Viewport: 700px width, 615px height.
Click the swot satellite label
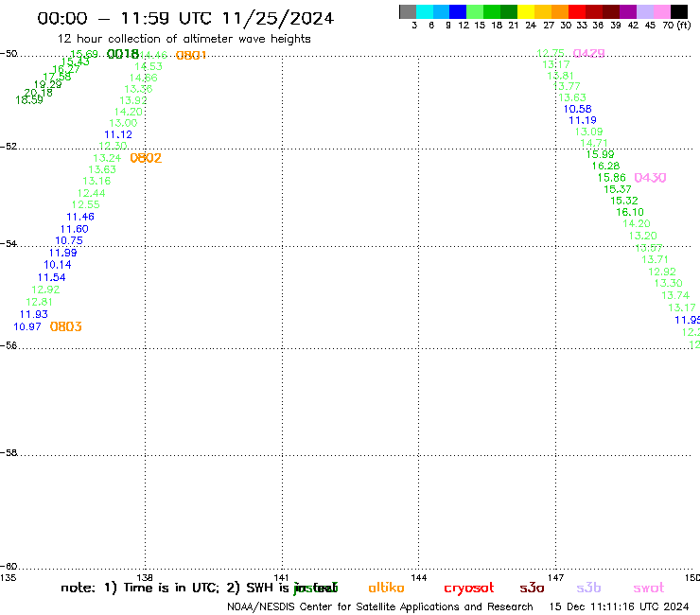click(649, 588)
